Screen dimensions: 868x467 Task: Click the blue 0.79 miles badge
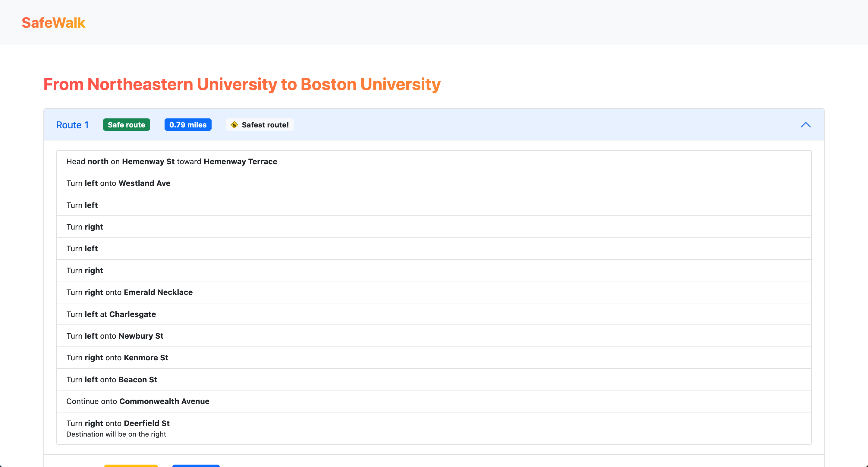188,125
